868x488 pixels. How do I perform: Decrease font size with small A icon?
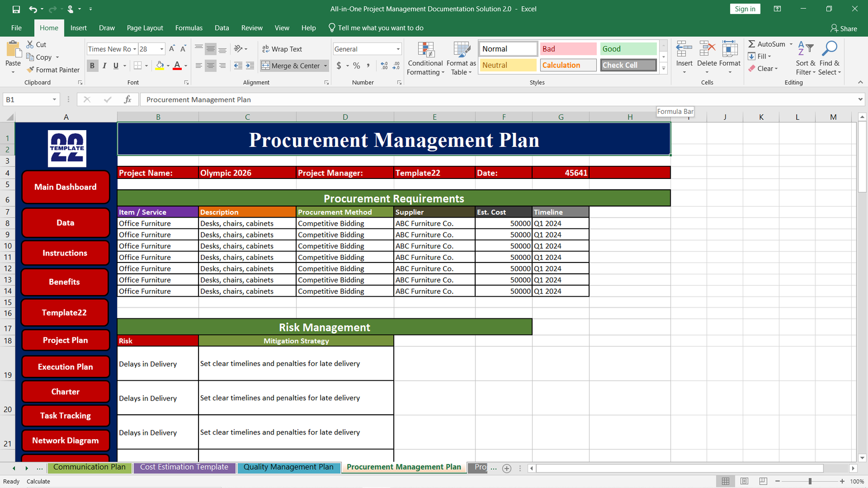pyautogui.click(x=183, y=49)
